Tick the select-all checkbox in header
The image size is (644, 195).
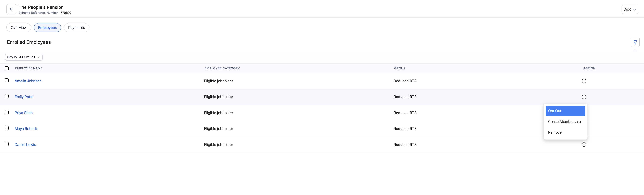click(7, 68)
